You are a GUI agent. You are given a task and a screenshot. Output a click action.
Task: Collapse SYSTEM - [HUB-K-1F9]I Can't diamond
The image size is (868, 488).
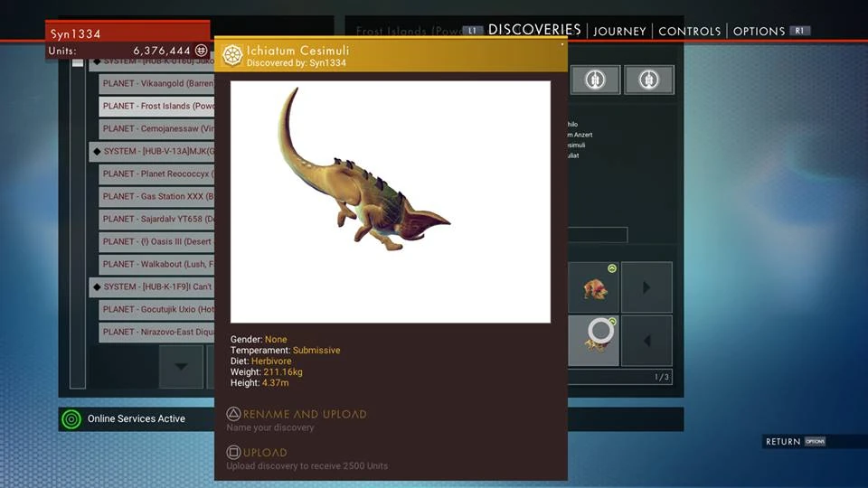tap(97, 287)
